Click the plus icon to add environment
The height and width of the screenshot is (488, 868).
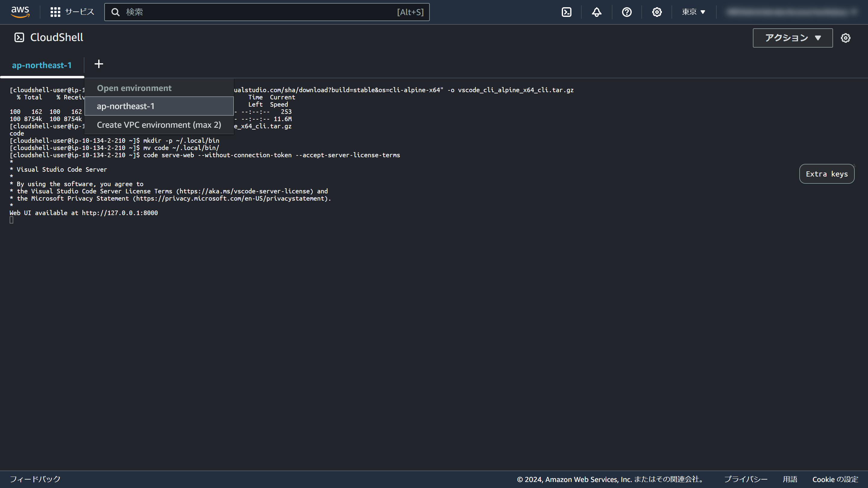(99, 64)
